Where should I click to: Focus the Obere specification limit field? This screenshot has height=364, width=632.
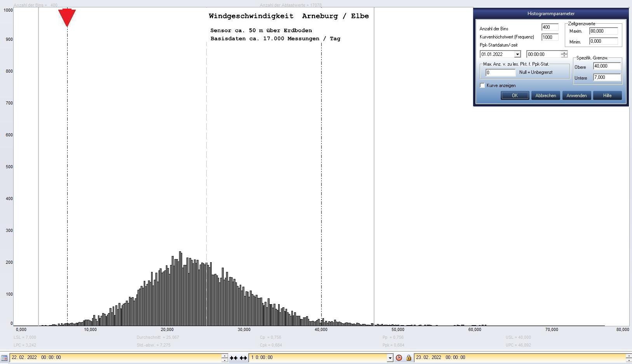(x=607, y=66)
